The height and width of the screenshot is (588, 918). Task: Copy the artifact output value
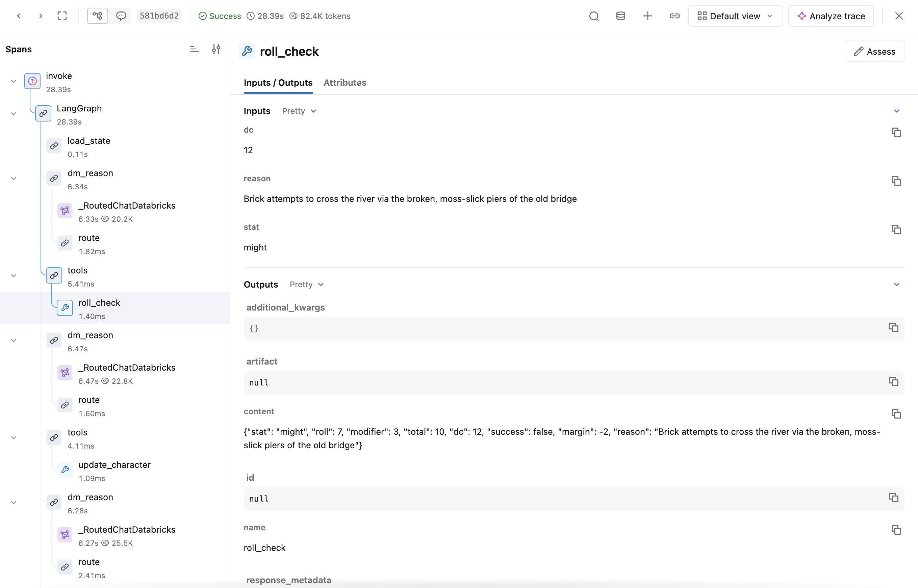tap(893, 381)
